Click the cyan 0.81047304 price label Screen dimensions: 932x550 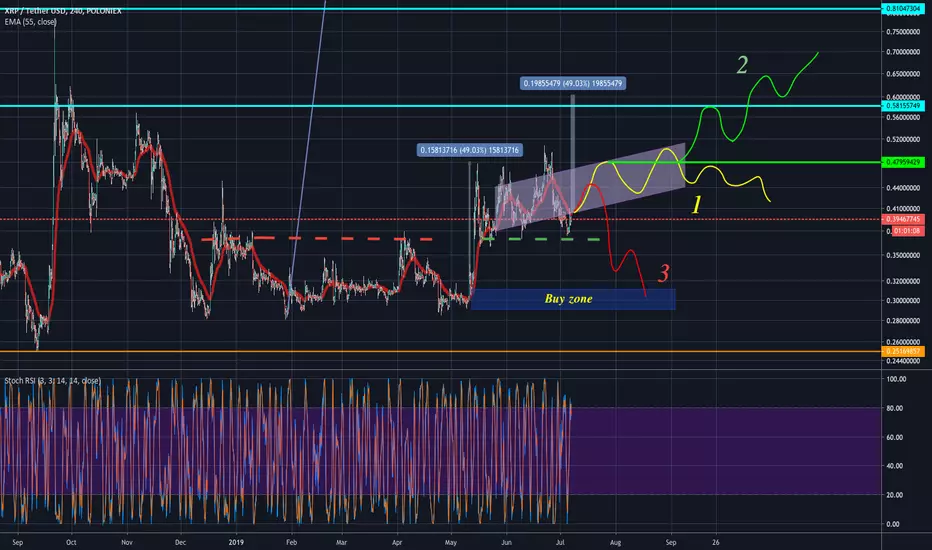(902, 9)
